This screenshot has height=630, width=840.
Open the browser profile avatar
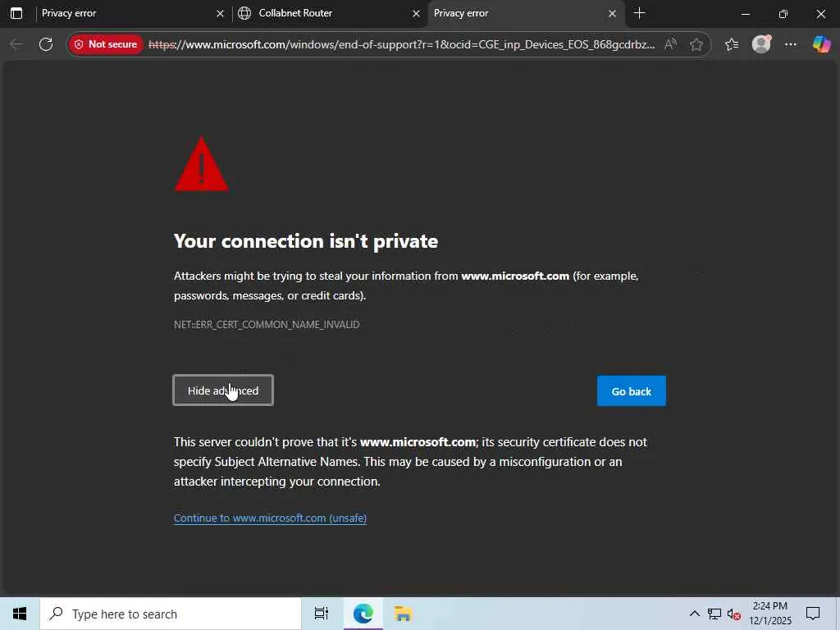(x=761, y=44)
